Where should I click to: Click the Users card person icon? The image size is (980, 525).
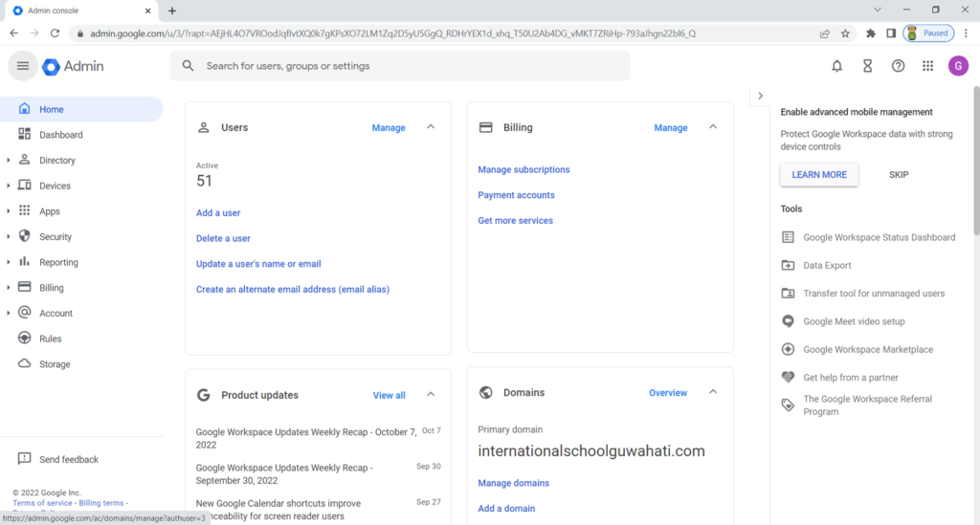tap(204, 127)
